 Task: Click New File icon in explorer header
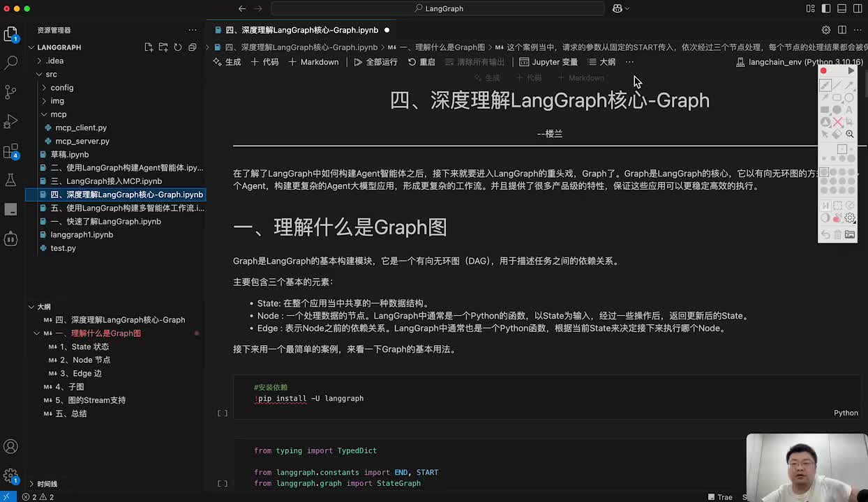tap(149, 47)
